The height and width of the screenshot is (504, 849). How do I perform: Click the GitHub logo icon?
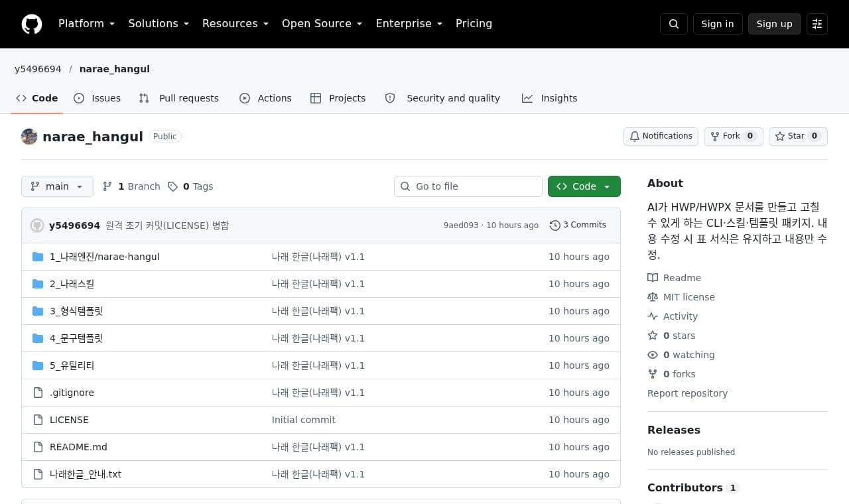pyautogui.click(x=32, y=24)
